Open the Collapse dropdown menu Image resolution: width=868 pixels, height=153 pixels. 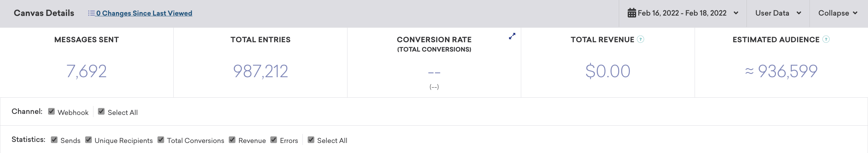839,13
